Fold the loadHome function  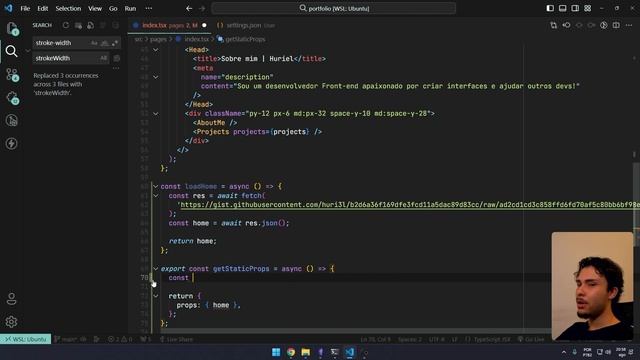pos(156,186)
